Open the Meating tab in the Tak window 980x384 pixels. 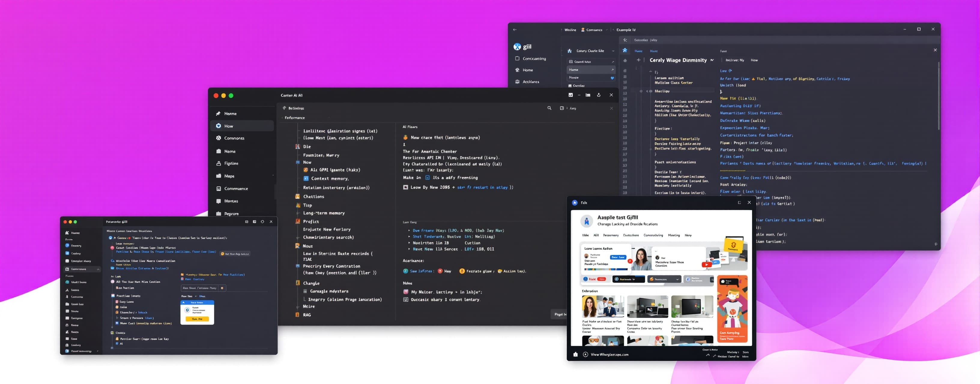(x=674, y=235)
